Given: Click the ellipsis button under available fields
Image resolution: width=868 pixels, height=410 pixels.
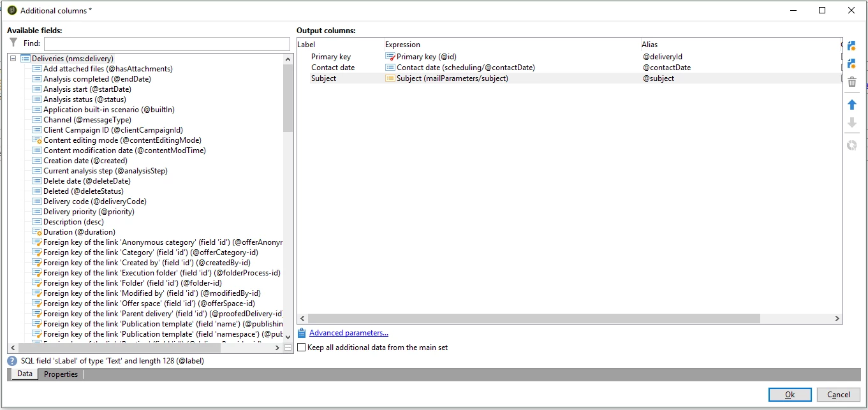Looking at the screenshot, I should [288, 348].
